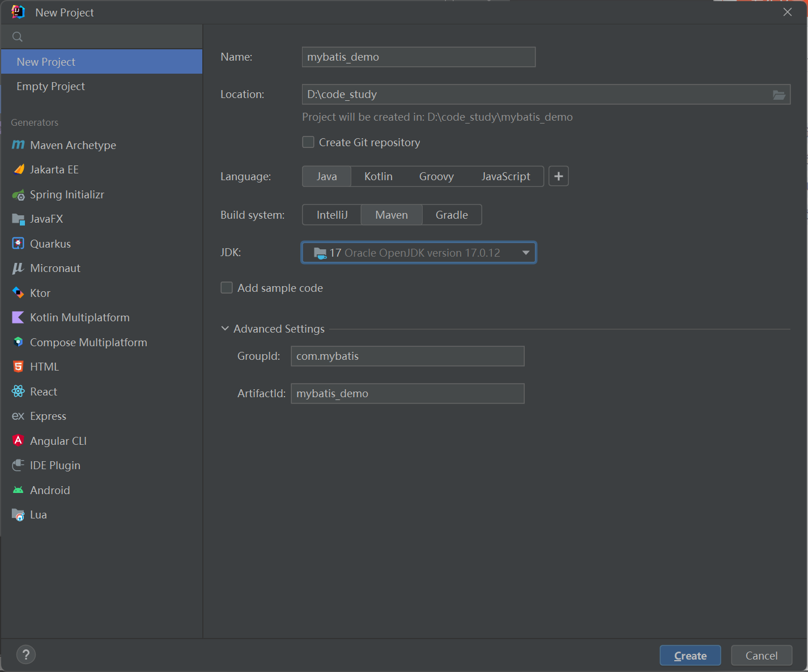Screen dimensions: 808x672
Task: Click the Cancel button
Action: (762, 656)
